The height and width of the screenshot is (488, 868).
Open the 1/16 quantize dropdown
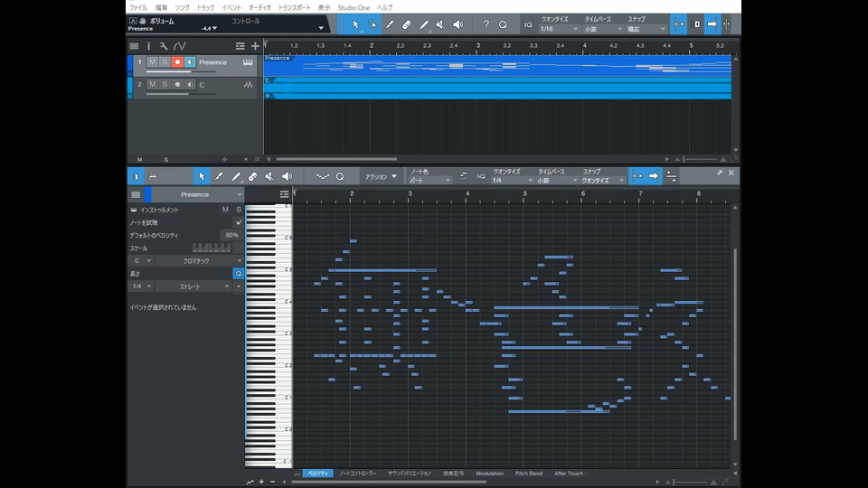coord(559,29)
